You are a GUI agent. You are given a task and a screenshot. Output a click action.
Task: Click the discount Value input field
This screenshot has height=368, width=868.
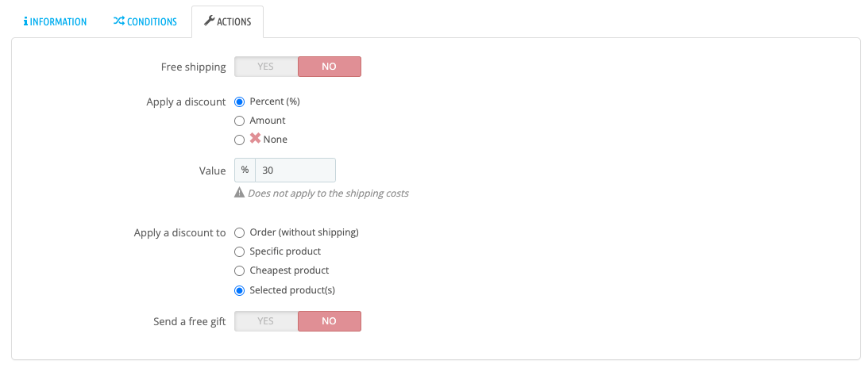coord(295,171)
